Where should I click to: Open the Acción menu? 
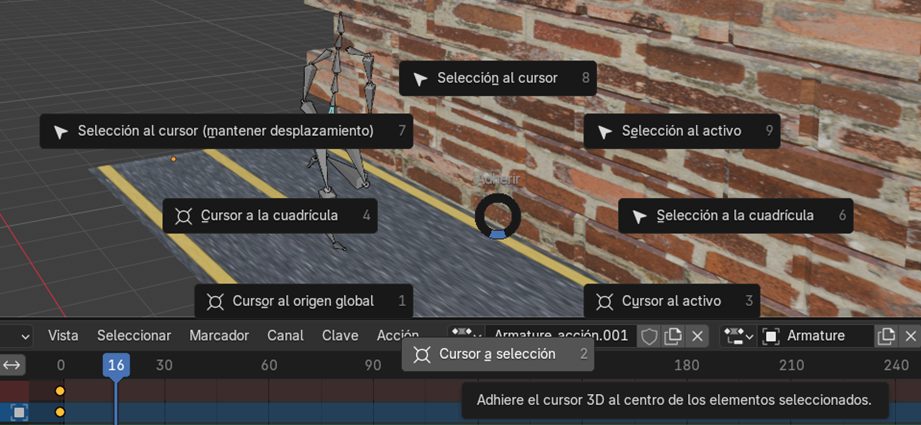tap(398, 336)
